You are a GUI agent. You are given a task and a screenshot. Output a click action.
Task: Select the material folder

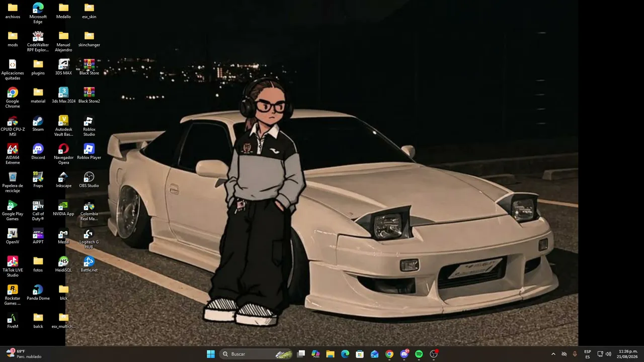point(38,95)
